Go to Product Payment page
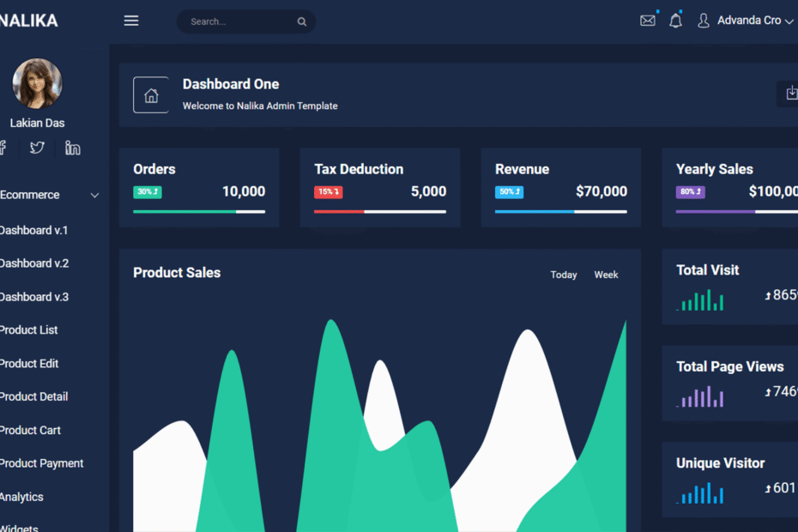The width and height of the screenshot is (798, 532). pyautogui.click(x=41, y=463)
